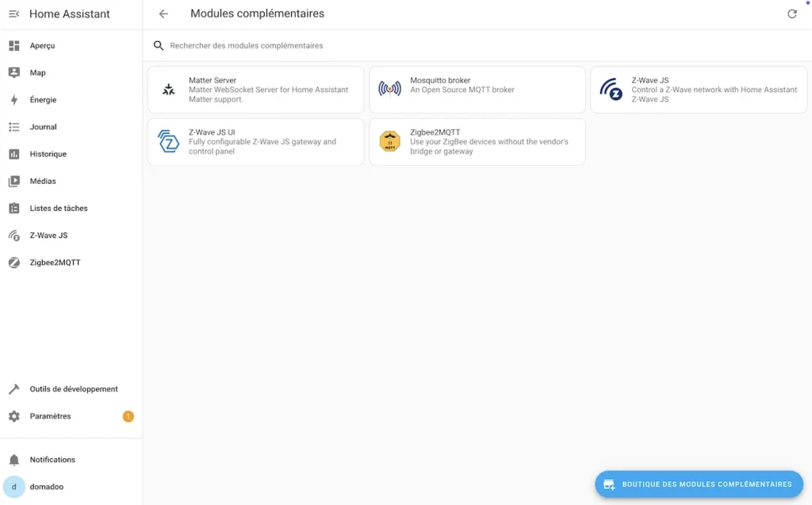Open the Matter Server add-on title
Viewport: 812px width, 505px height.
click(213, 80)
